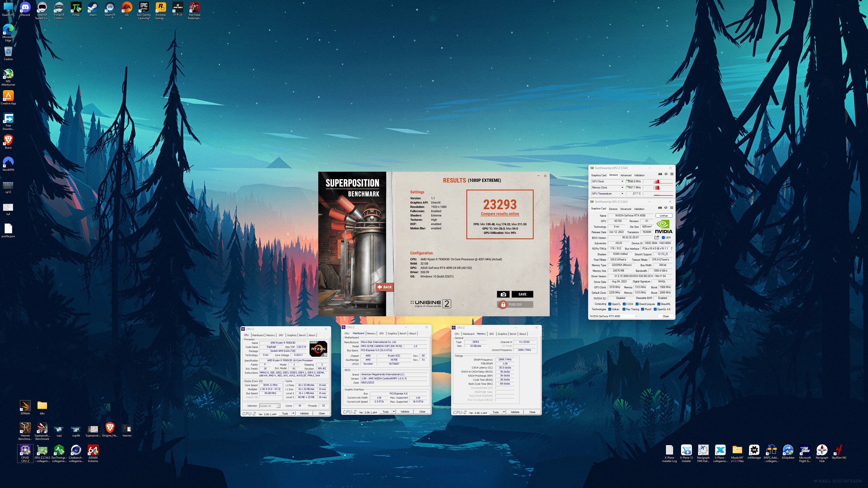Viewport: 868px width, 488px height.
Task: Click the screenshot camera icon in Superposition results
Action: [x=503, y=294]
